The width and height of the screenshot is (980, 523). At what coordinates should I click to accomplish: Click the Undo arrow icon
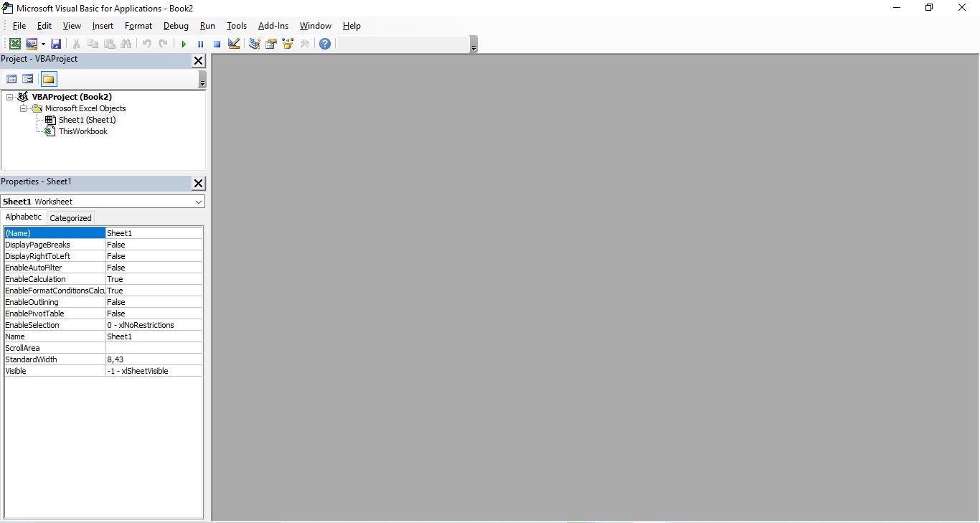(x=146, y=44)
